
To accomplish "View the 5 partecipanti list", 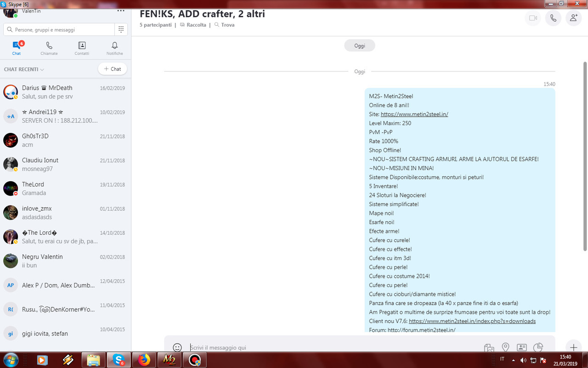I will (156, 25).
